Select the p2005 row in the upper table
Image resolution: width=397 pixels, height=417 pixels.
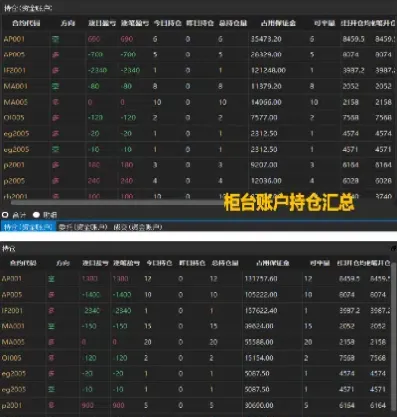[x=198, y=181]
